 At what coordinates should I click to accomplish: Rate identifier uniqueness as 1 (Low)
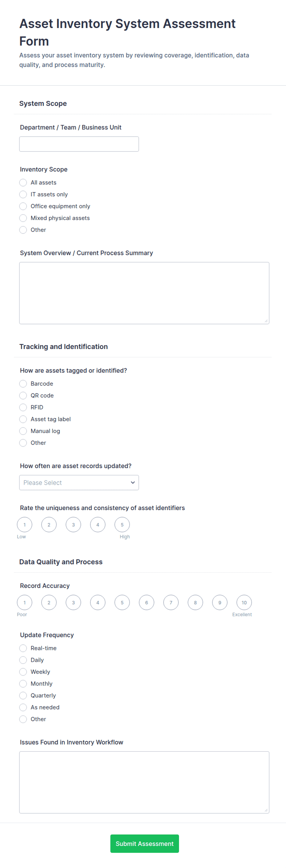[25, 524]
